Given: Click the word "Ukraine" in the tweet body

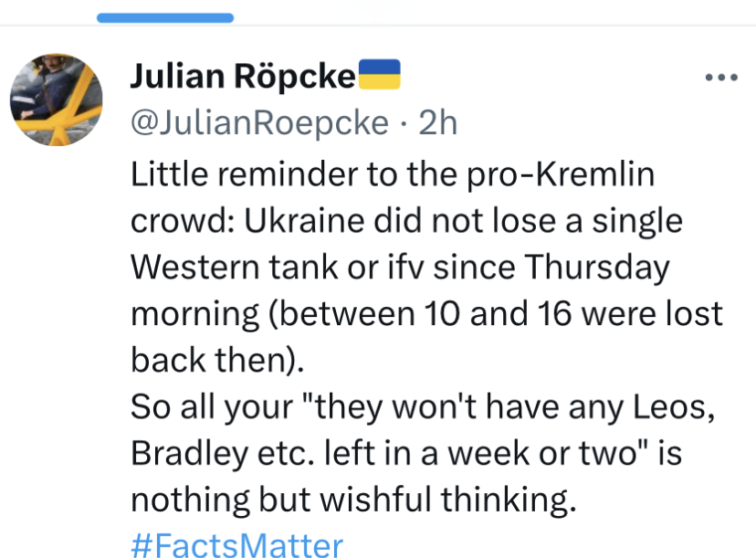Looking at the screenshot, I should pos(322,220).
